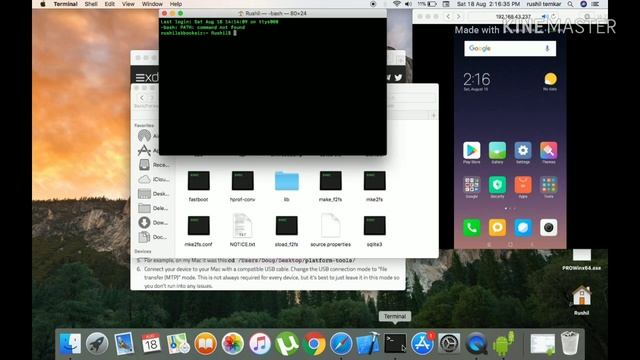Tap Themes app on phone screen
640x360 pixels.
click(x=549, y=151)
